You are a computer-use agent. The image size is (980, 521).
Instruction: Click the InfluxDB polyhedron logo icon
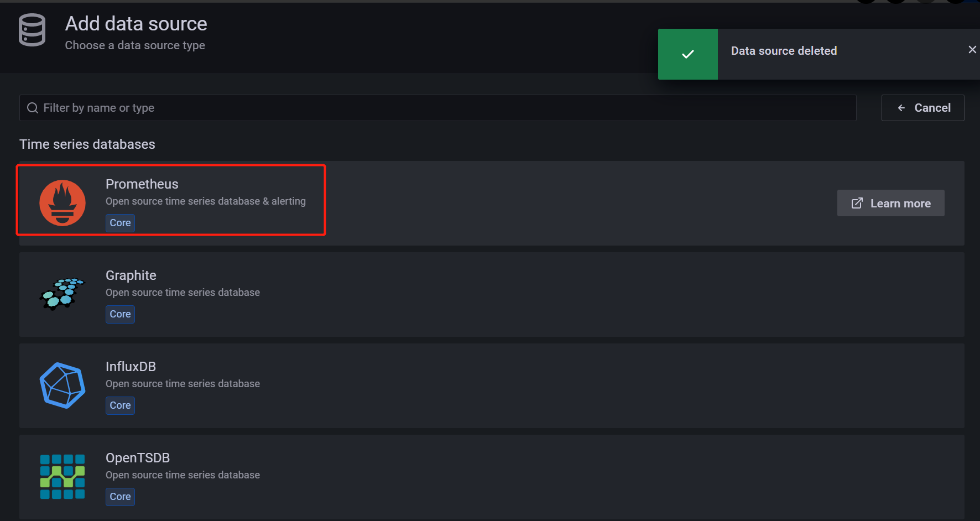click(x=62, y=385)
